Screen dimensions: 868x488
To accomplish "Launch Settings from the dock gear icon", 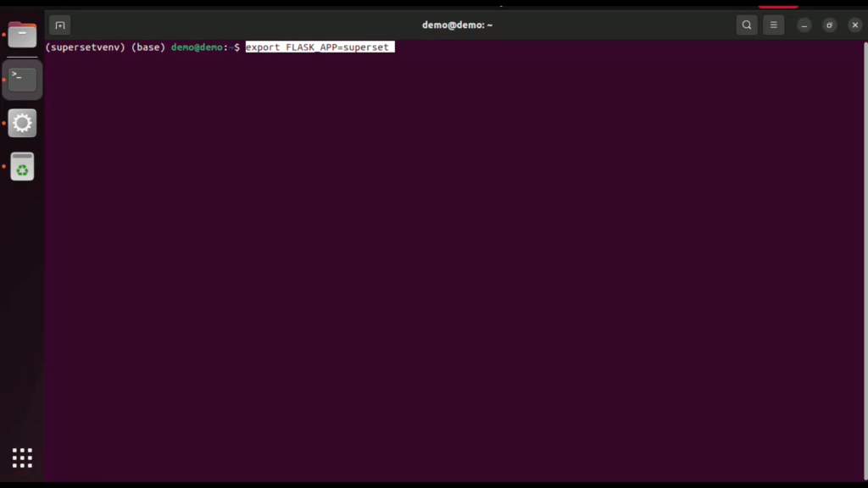I will (x=22, y=123).
